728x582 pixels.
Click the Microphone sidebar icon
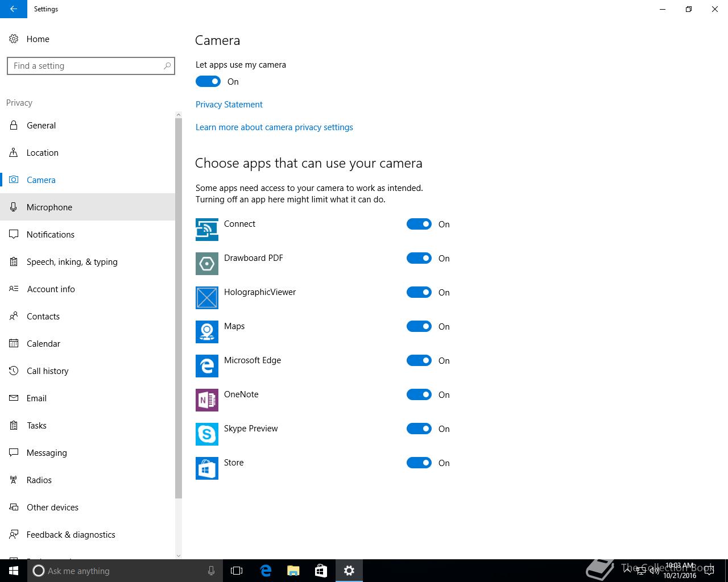click(14, 207)
